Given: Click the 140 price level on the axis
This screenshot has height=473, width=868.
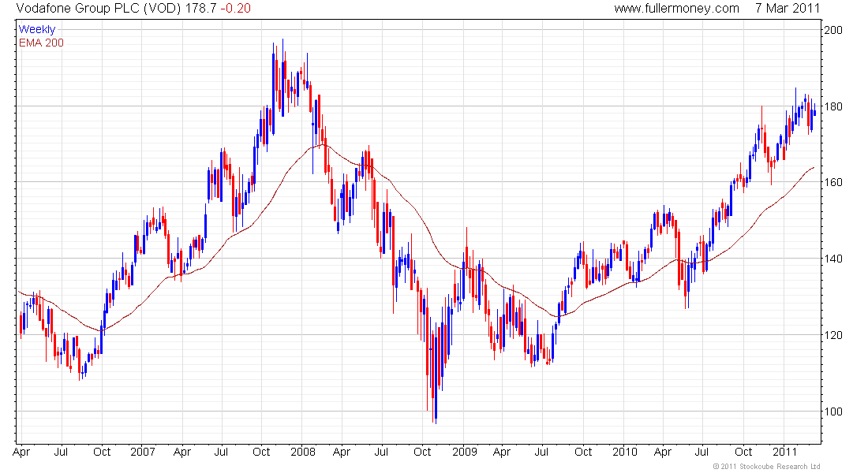Looking at the screenshot, I should 835,259.
